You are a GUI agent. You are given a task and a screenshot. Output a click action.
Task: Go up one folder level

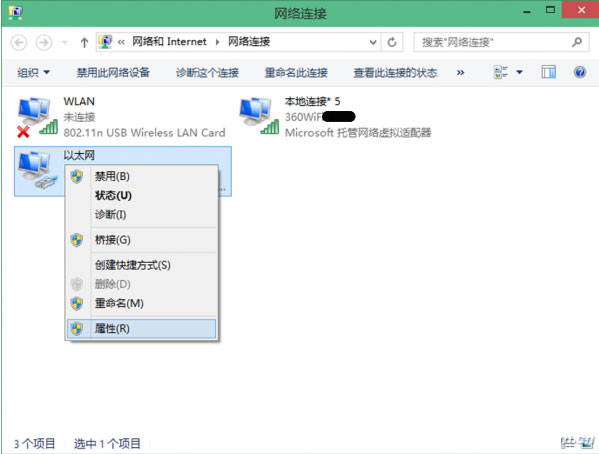tap(84, 42)
